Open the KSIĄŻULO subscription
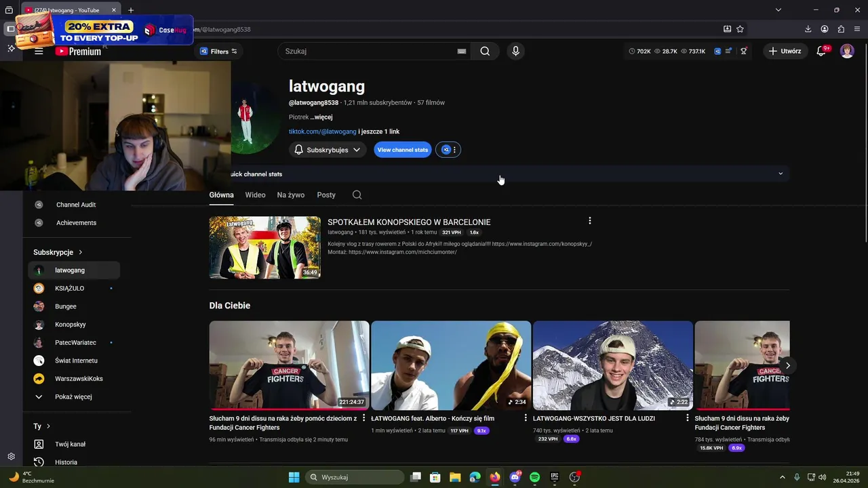This screenshot has height=488, width=868. coord(74,288)
